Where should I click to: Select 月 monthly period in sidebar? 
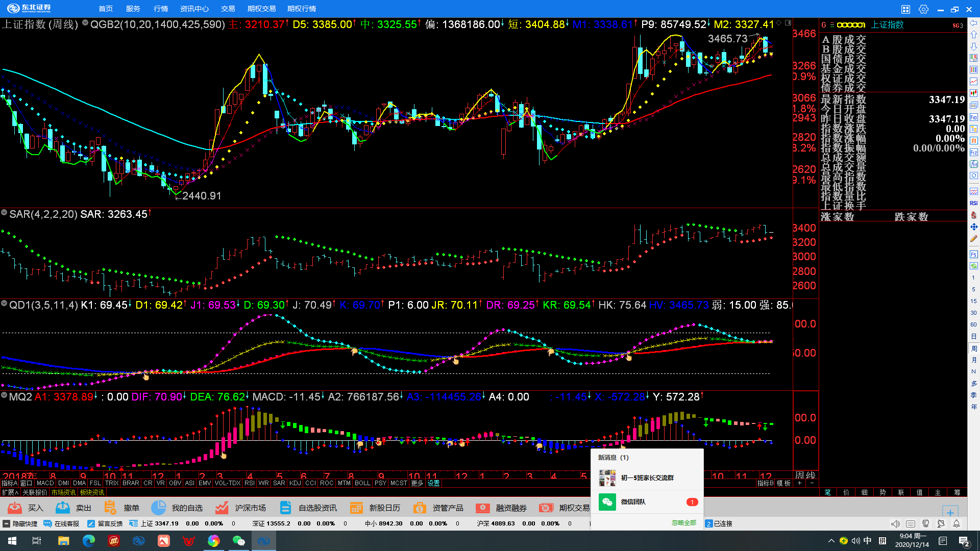974,360
